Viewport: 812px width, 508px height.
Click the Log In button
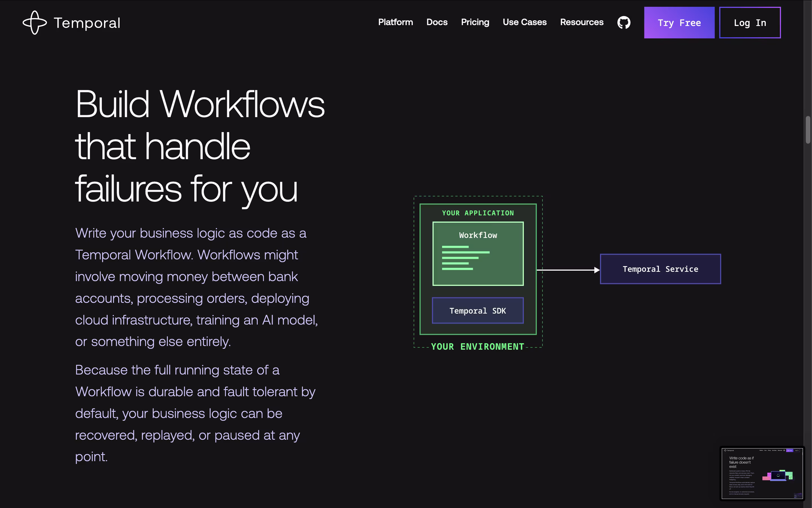click(x=750, y=23)
